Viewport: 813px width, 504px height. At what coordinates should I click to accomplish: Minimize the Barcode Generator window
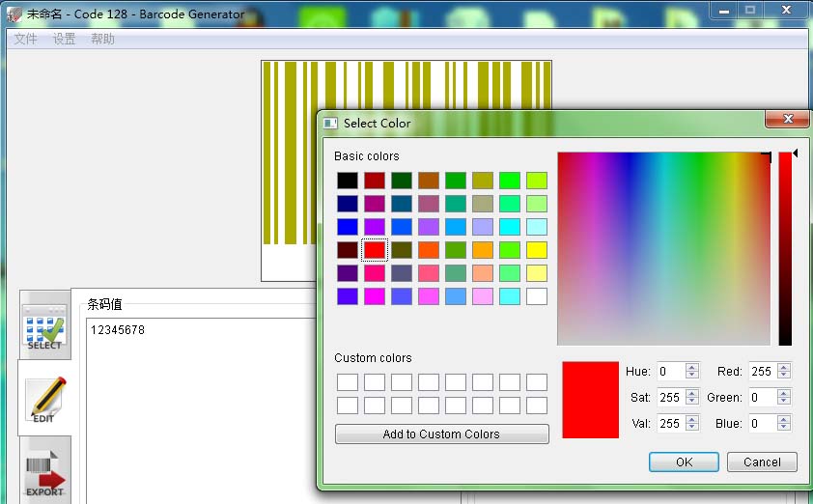(x=724, y=11)
